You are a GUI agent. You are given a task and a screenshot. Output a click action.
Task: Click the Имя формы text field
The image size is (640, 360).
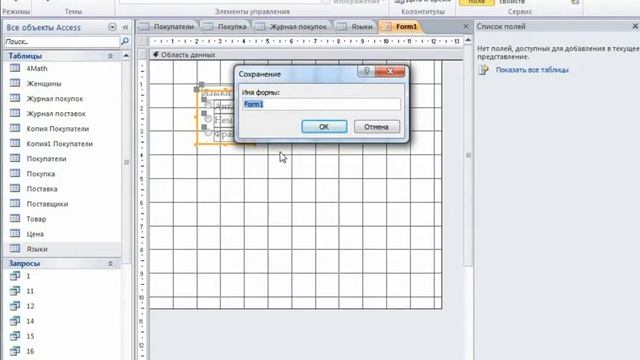[x=321, y=104]
